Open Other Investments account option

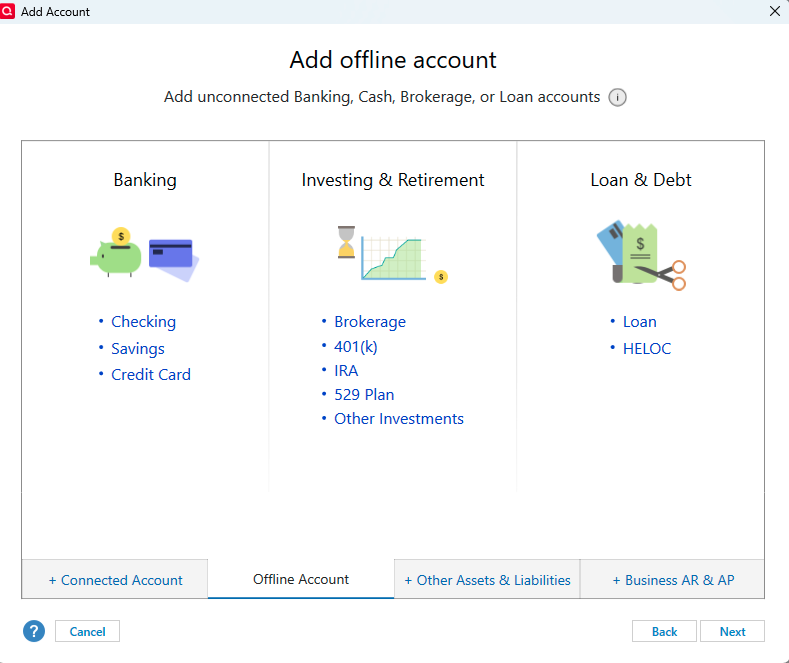[x=399, y=419]
